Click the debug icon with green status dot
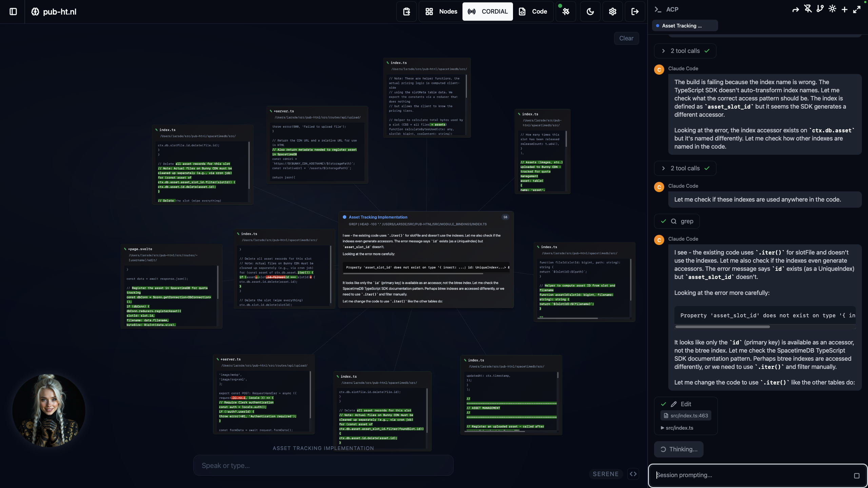The image size is (868, 488). 565,12
